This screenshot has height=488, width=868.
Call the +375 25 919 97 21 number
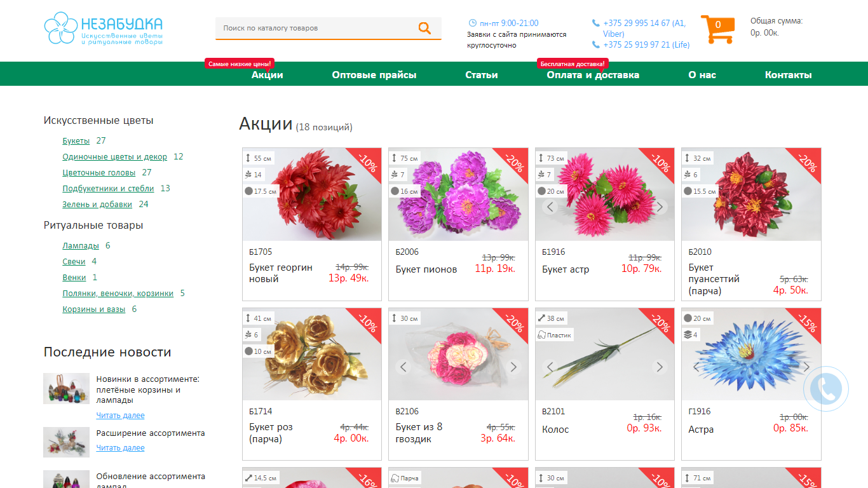(646, 44)
